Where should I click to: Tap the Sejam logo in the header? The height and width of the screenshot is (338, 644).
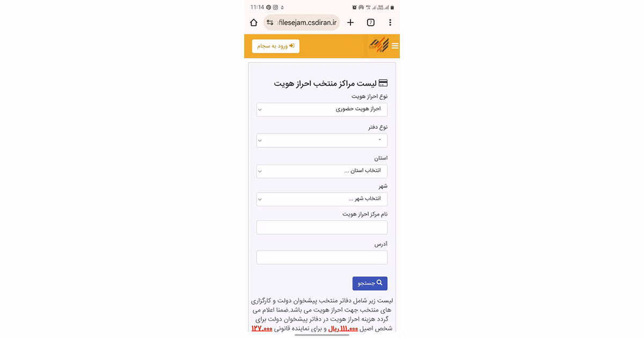[378, 46]
